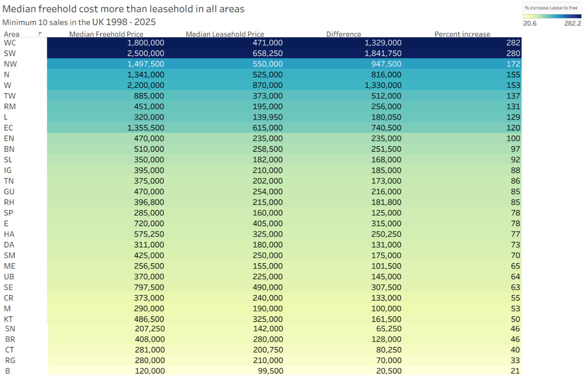588x381 pixels.
Task: Select the SW area row label
Action: tap(10, 53)
